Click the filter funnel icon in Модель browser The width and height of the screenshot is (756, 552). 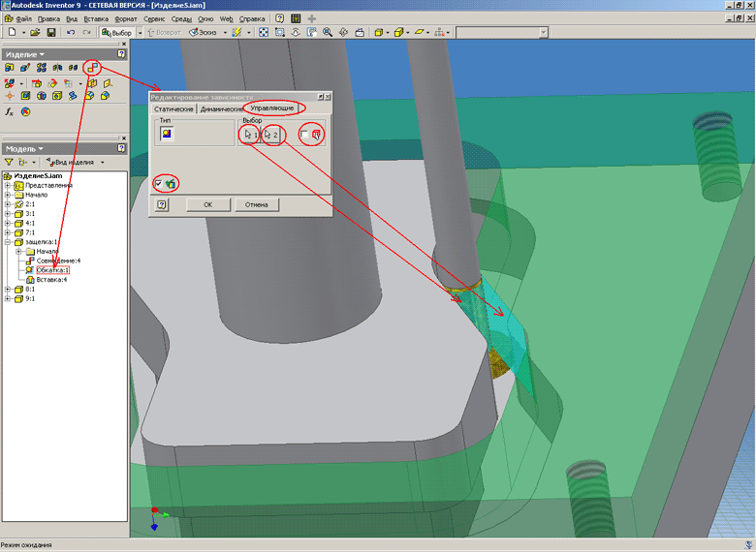[9, 163]
